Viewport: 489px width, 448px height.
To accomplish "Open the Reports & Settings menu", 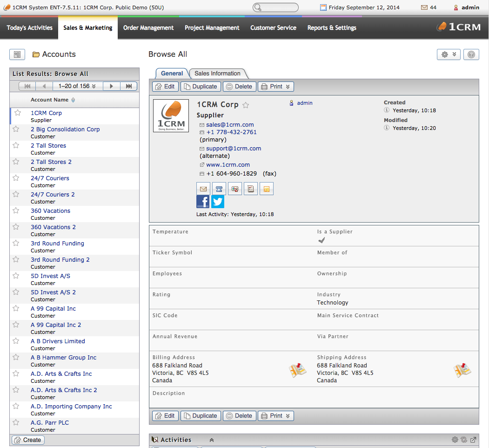I will coord(332,28).
